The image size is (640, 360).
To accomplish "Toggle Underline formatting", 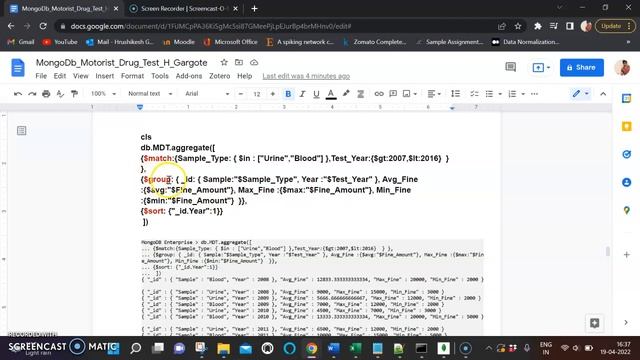I will click(x=316, y=94).
